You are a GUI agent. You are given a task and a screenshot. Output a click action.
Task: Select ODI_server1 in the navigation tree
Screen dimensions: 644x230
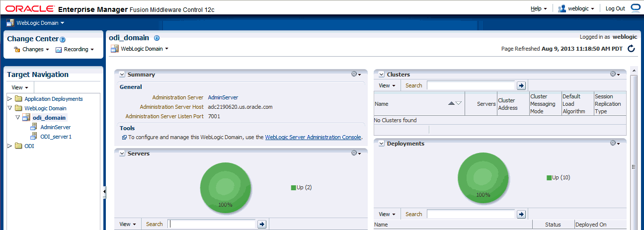(x=56, y=137)
